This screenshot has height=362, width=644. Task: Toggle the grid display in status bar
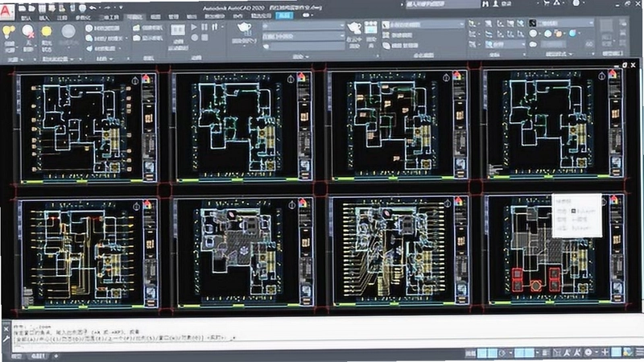[x=482, y=352]
